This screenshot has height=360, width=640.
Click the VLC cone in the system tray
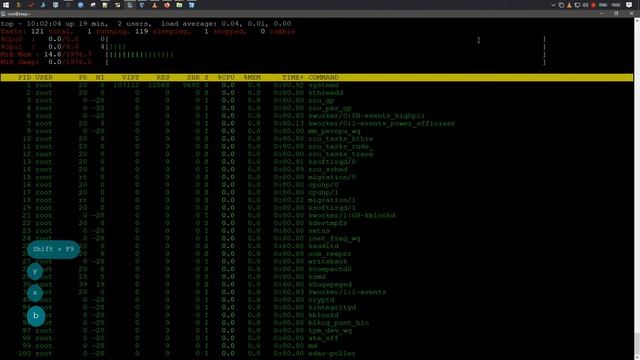(x=569, y=5)
